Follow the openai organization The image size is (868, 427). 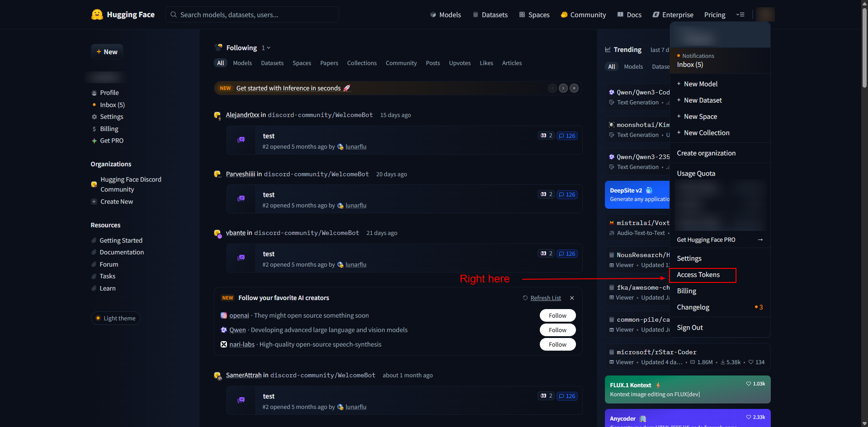[x=557, y=315]
